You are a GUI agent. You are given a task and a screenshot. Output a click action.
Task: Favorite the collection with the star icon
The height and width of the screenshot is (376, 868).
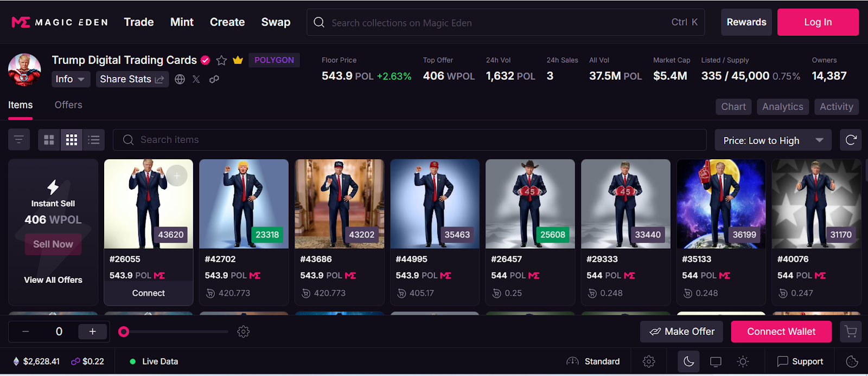point(221,60)
